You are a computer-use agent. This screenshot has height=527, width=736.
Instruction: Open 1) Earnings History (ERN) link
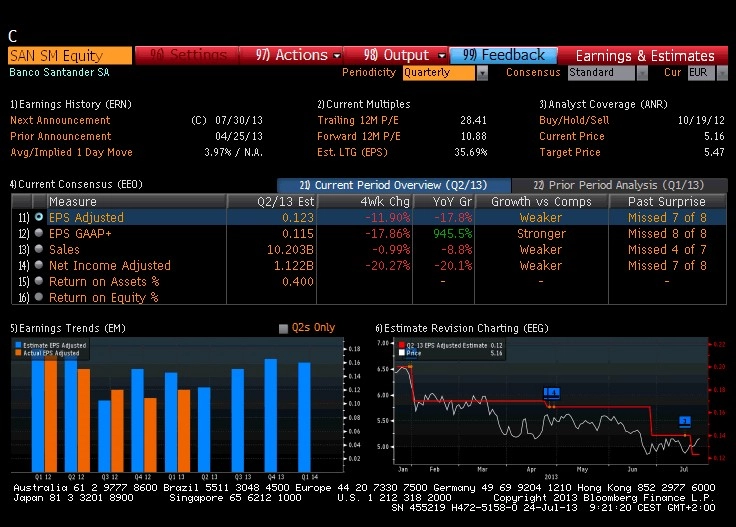71,104
